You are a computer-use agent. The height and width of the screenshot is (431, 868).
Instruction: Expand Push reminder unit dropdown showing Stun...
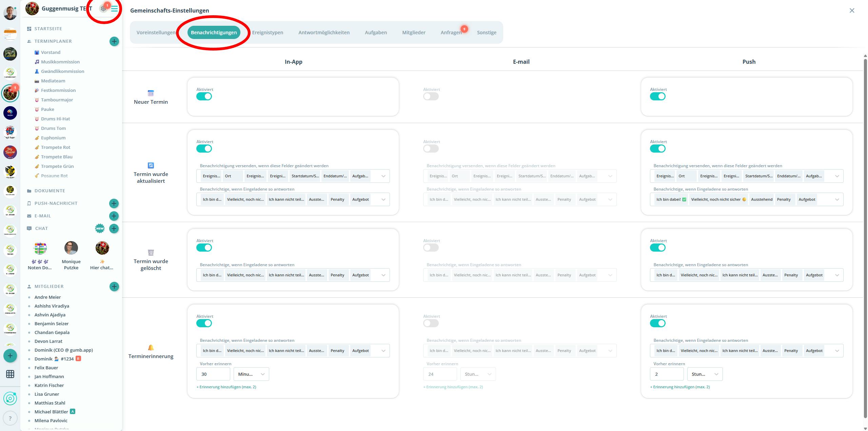[x=705, y=374]
